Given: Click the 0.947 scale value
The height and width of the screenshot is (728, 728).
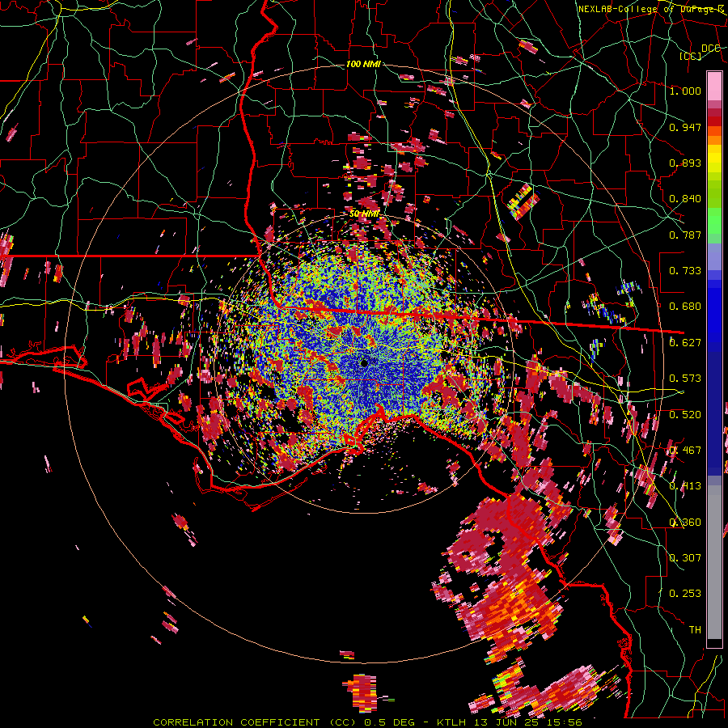Looking at the screenshot, I should (685, 127).
